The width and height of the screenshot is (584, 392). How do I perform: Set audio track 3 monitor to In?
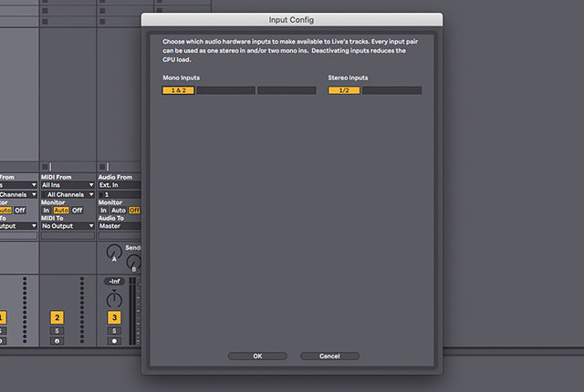(x=103, y=211)
